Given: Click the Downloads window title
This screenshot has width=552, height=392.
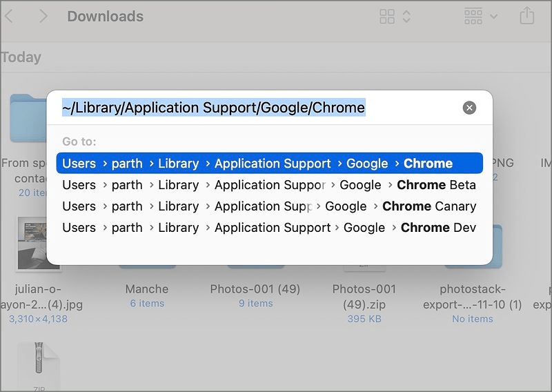Looking at the screenshot, I should pos(105,16).
